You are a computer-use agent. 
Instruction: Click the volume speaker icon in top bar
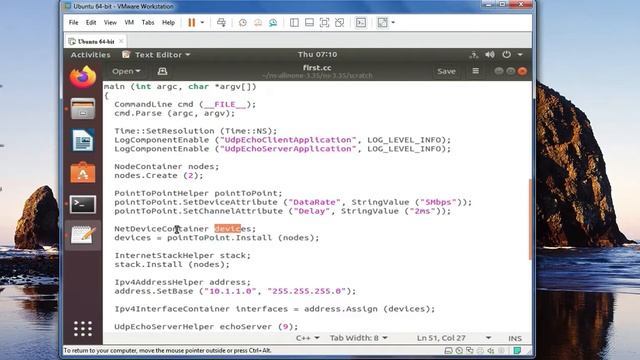pos(490,54)
